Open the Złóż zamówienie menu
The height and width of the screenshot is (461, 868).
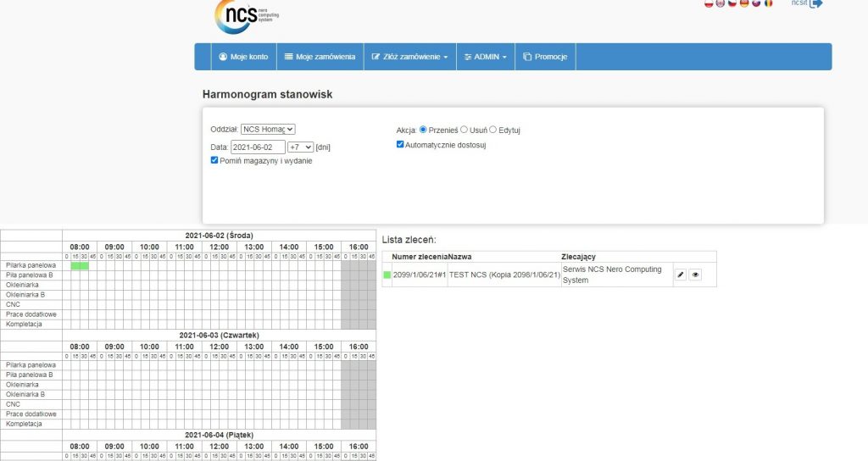[x=409, y=57]
